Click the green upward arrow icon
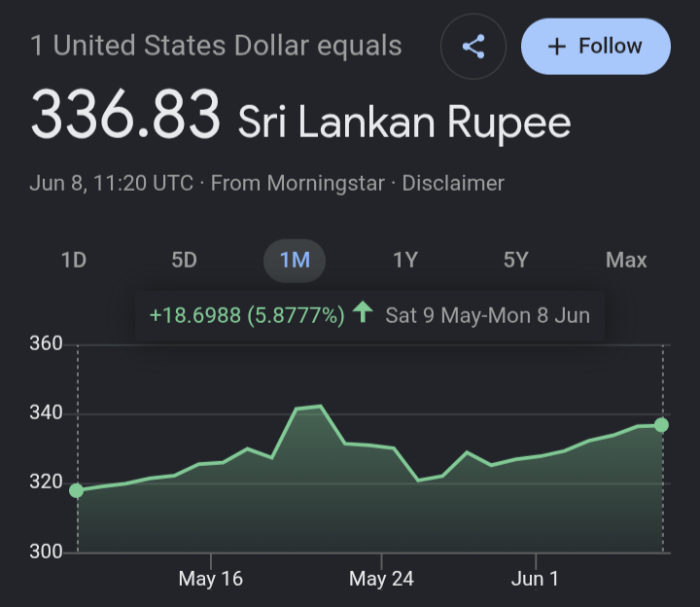This screenshot has width=700, height=607. 363,311
